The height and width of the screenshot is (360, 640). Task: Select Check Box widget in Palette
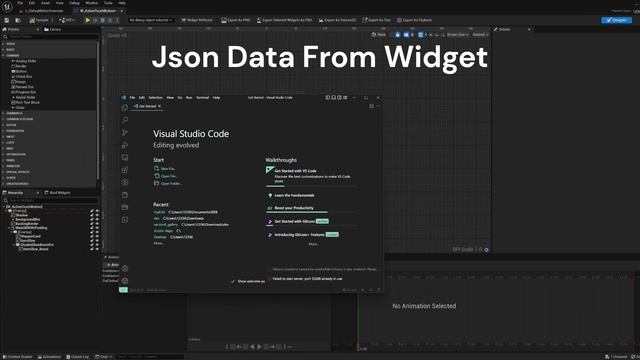[22, 76]
